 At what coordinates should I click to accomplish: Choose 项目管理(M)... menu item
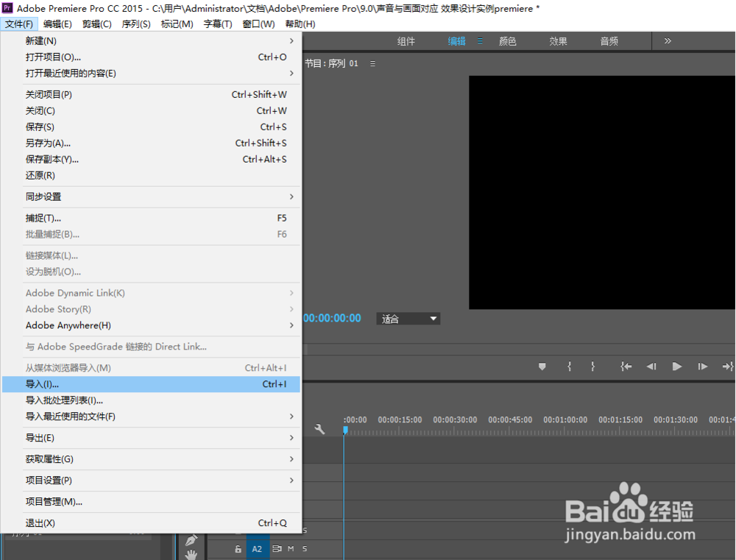(151, 501)
